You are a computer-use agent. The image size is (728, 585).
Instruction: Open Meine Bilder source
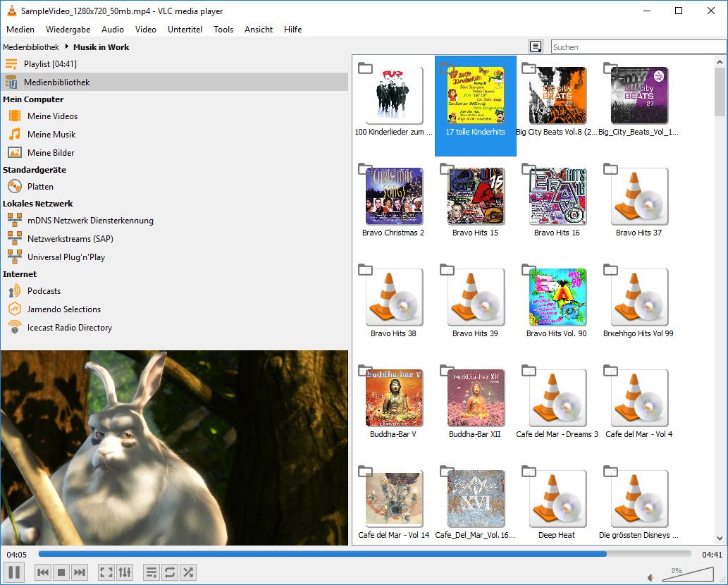click(174, 153)
